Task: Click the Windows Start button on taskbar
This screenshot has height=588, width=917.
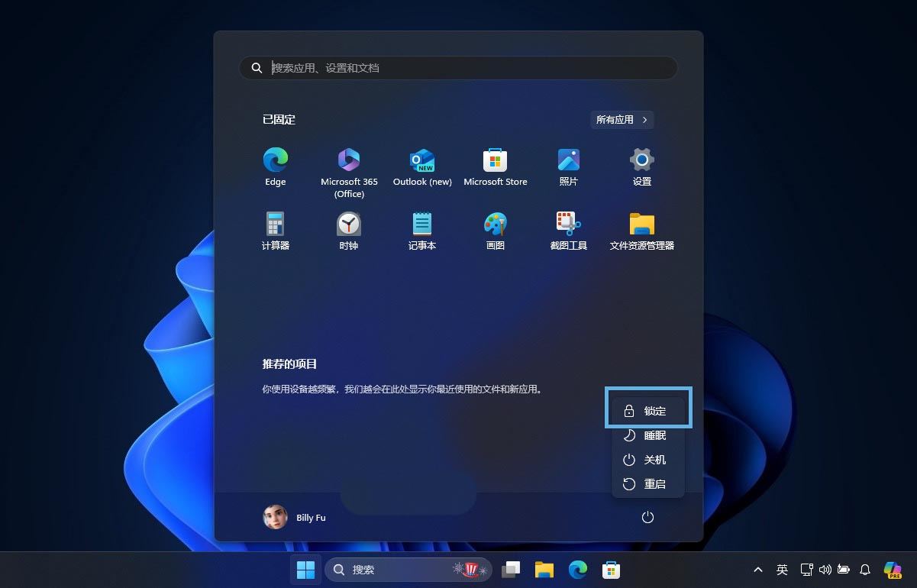Action: tap(305, 570)
